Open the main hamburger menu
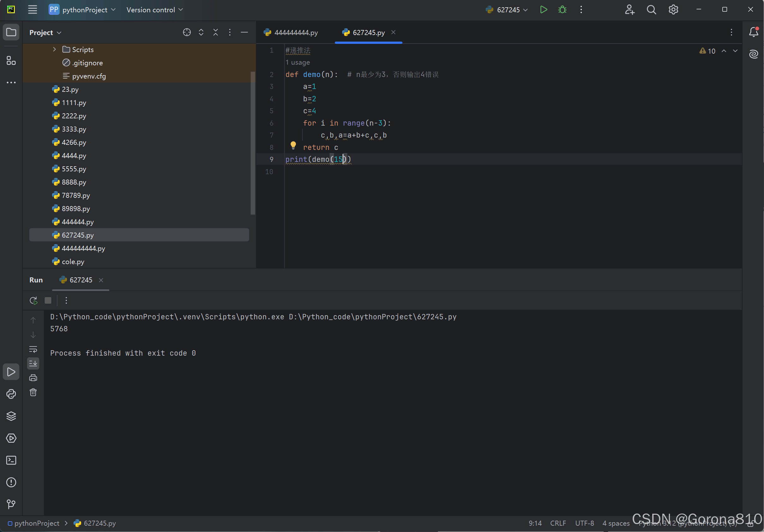This screenshot has width=764, height=532. pos(32,10)
